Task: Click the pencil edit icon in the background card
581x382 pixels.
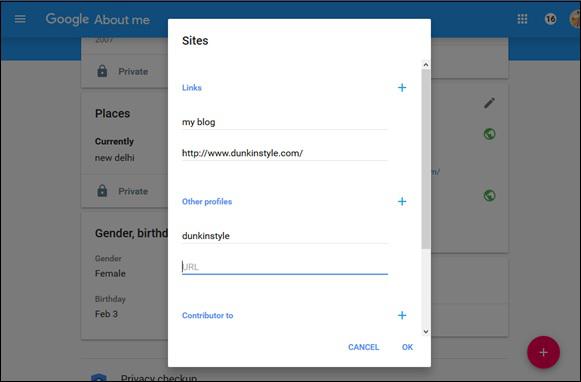Action: tap(489, 103)
